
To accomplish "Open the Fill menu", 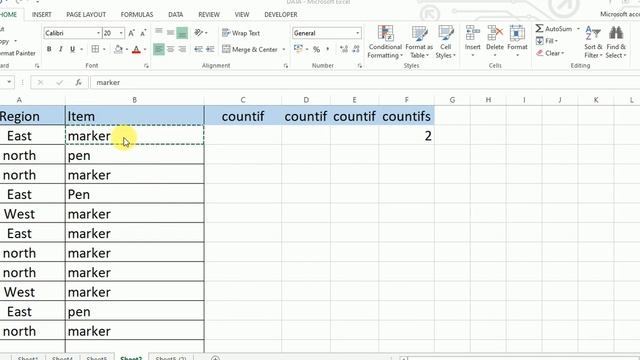I will [547, 41].
